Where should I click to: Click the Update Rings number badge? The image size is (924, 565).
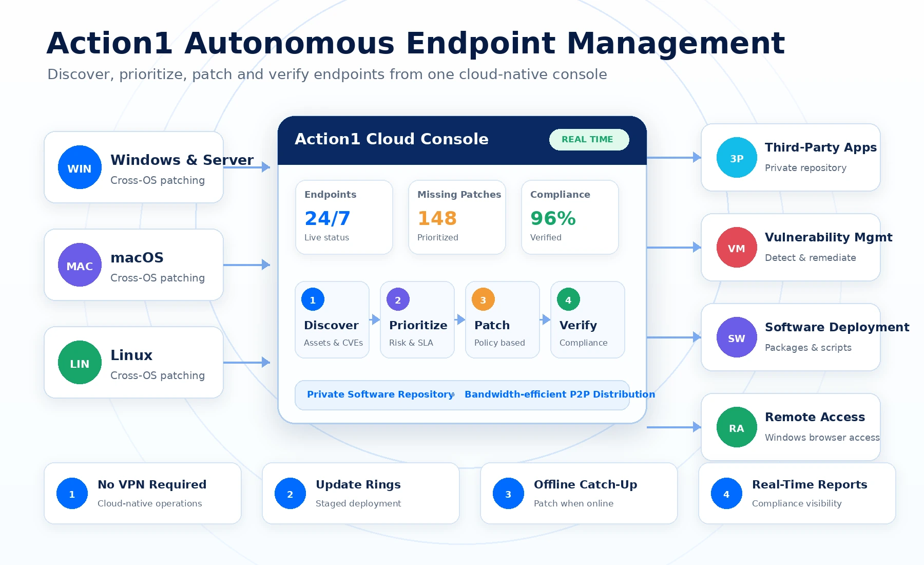click(290, 494)
